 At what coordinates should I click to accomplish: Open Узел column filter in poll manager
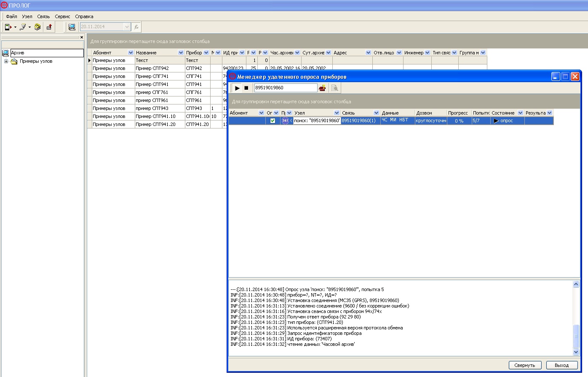(x=337, y=113)
